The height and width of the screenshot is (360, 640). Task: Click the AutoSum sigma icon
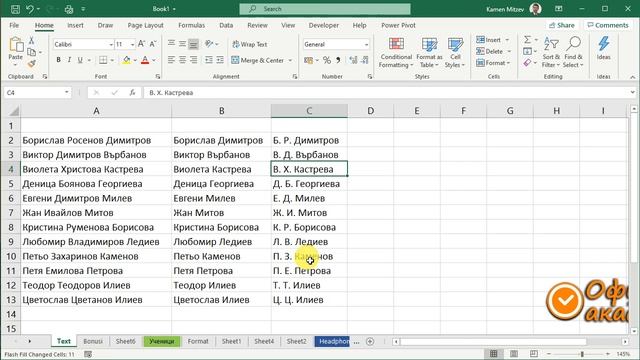(527, 40)
